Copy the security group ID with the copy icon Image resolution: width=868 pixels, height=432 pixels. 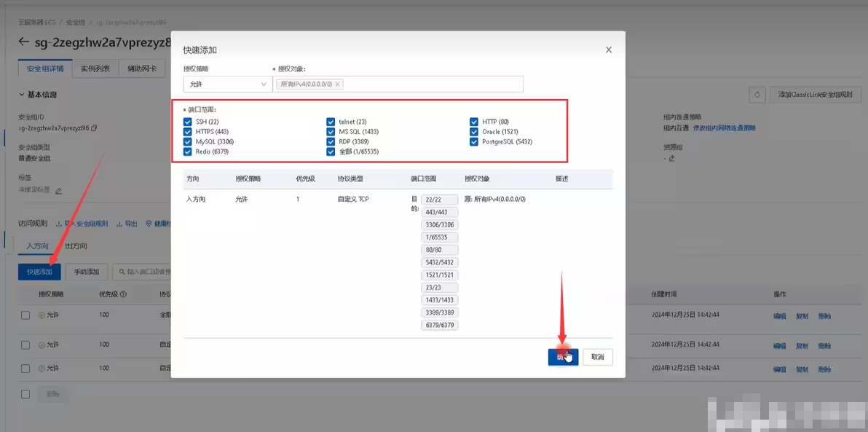point(94,128)
